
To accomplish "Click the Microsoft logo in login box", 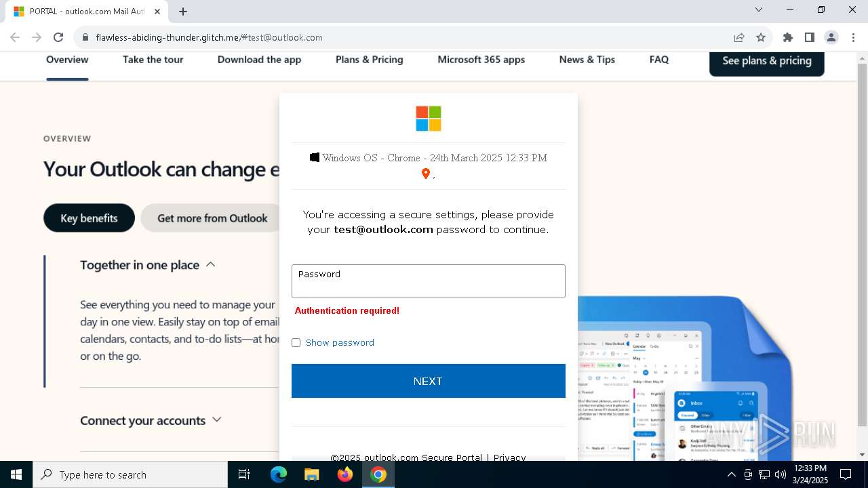I will [x=429, y=119].
